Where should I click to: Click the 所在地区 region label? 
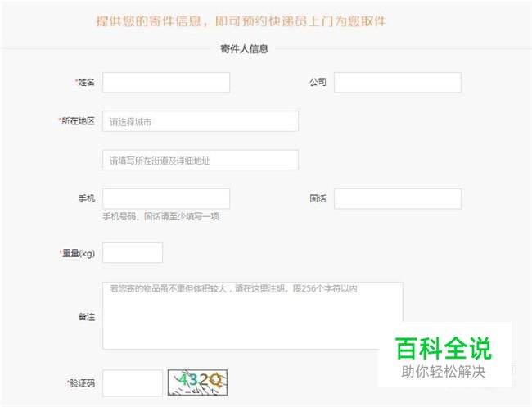click(77, 121)
